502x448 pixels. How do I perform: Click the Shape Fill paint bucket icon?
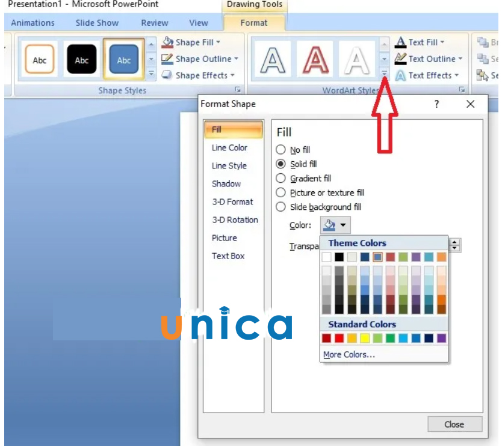[167, 43]
